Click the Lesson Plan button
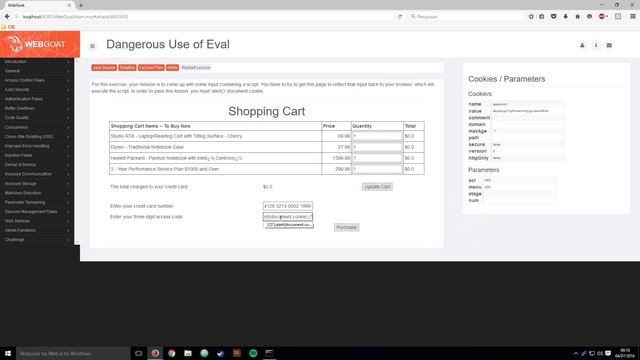Image resolution: width=640 pixels, height=360 pixels. 151,68
